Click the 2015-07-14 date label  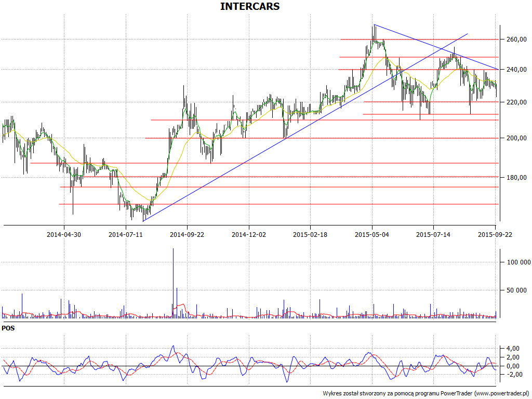click(x=433, y=234)
